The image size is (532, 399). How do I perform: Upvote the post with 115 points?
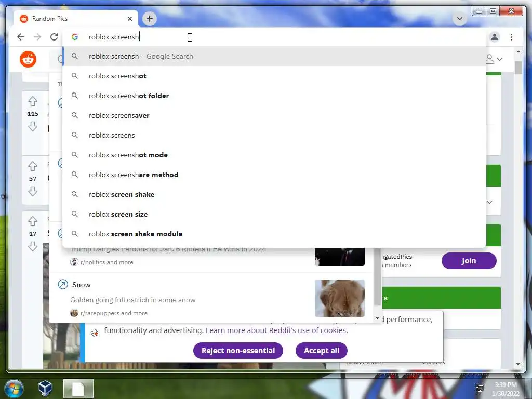click(x=33, y=101)
